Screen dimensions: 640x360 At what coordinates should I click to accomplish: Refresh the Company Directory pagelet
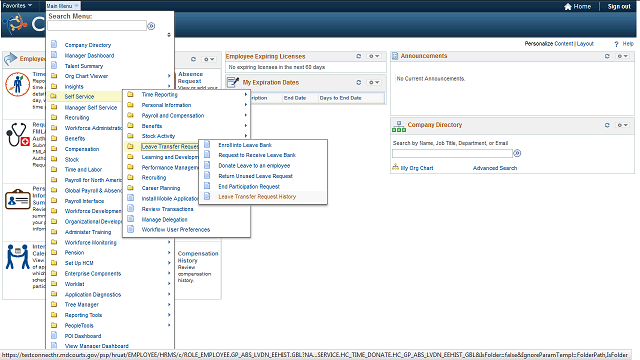pos(607,125)
